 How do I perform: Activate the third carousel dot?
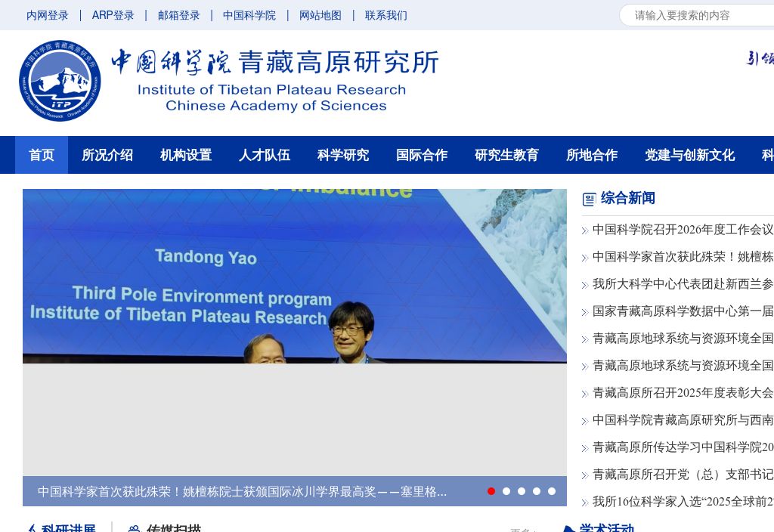[522, 491]
